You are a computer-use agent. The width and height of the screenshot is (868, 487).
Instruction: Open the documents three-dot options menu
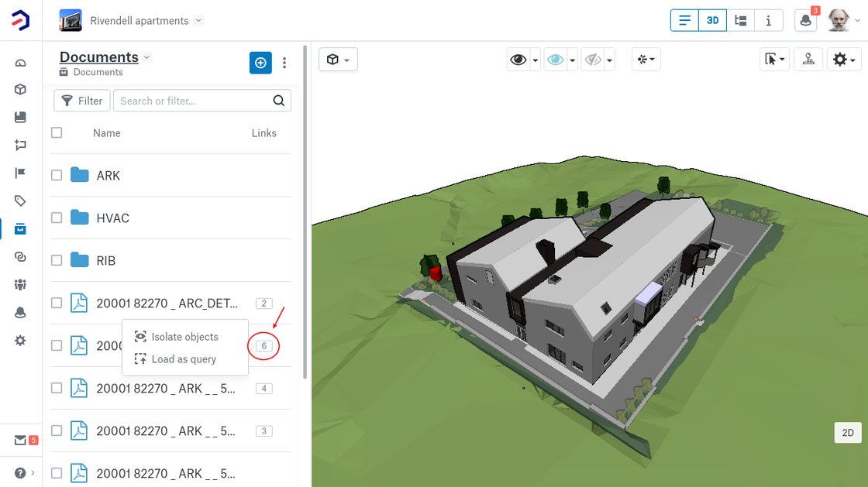(x=284, y=63)
